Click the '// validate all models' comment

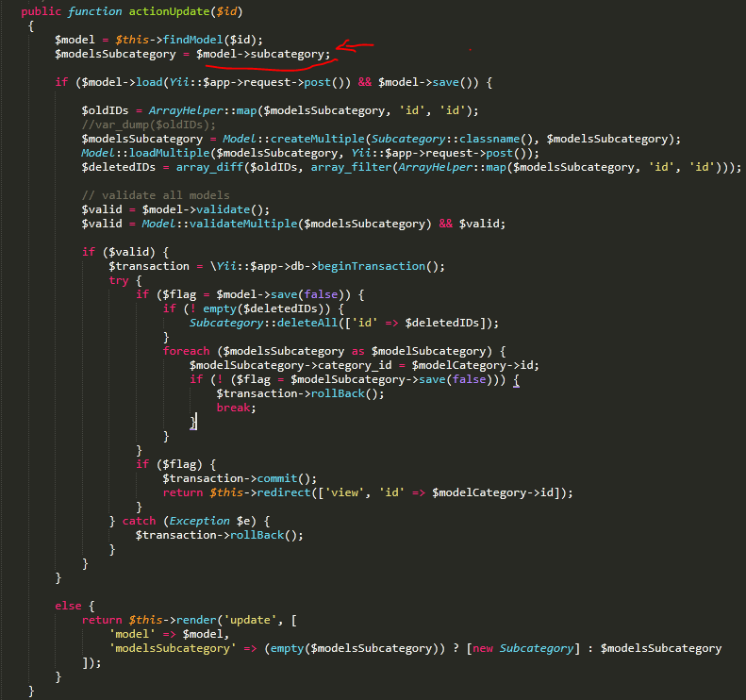(x=156, y=195)
